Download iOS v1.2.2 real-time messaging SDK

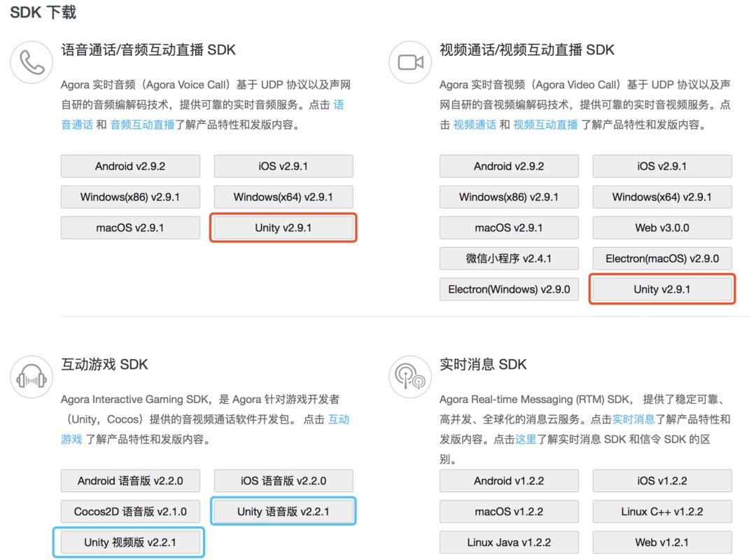click(x=662, y=481)
